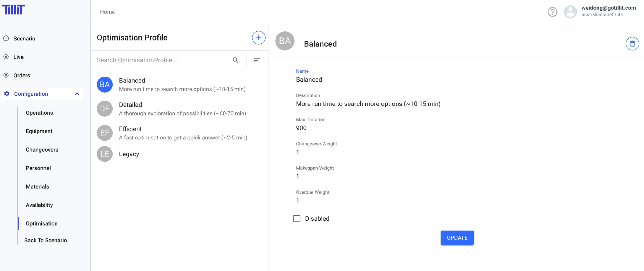Open the help question mark icon
Screen dimensions: 644x271
(x=552, y=12)
